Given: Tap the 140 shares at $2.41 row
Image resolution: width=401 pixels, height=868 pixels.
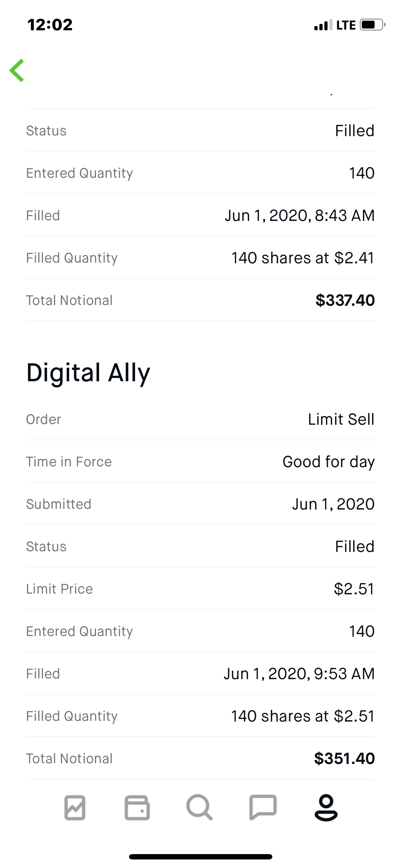Looking at the screenshot, I should [x=200, y=258].
